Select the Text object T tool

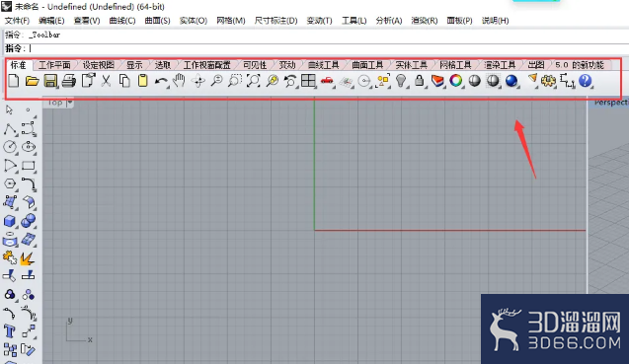9,331
